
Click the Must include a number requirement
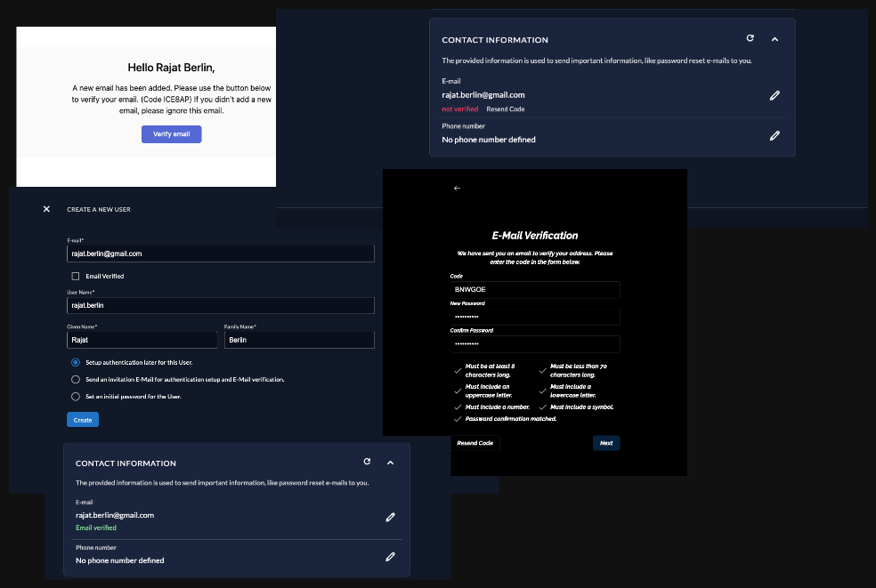pyautogui.click(x=498, y=407)
